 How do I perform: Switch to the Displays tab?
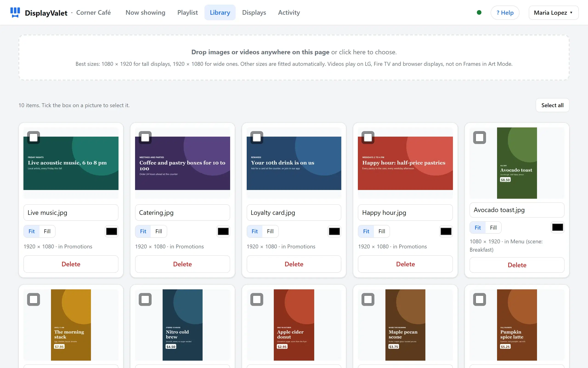pyautogui.click(x=254, y=12)
